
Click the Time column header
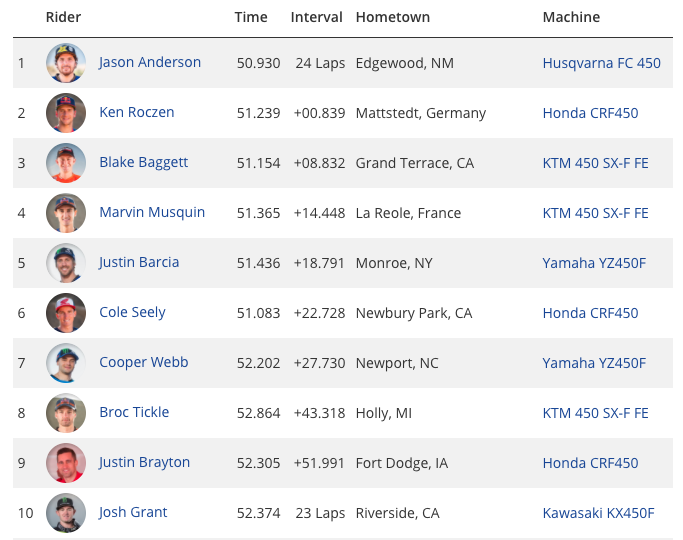pos(251,17)
